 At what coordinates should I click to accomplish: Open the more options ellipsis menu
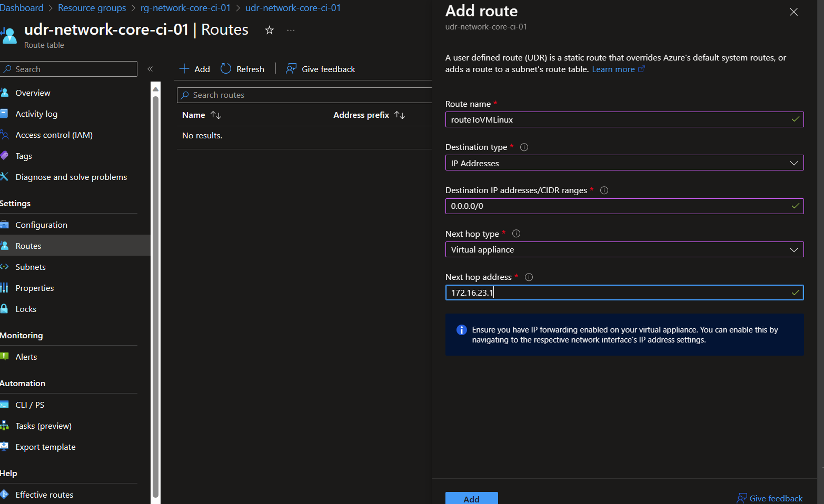click(291, 30)
